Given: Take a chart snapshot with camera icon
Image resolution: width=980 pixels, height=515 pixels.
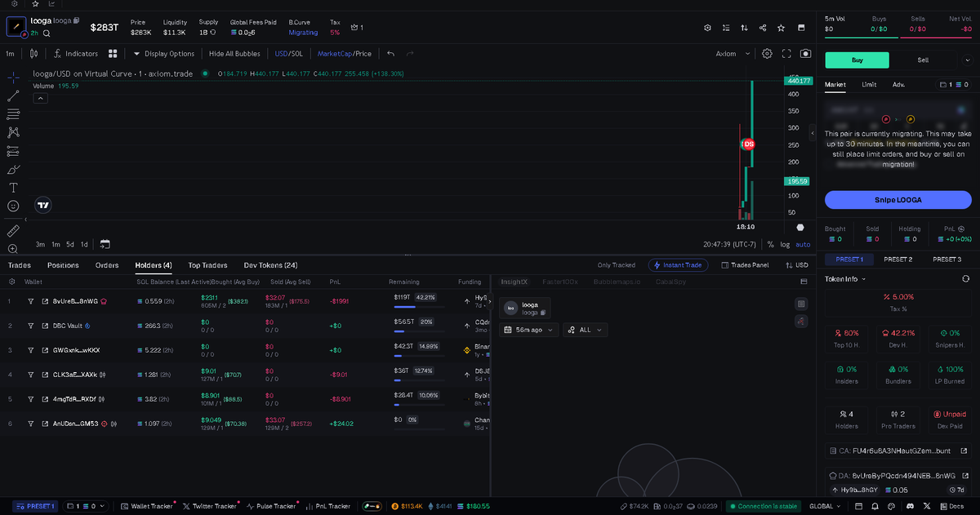Looking at the screenshot, I should [x=806, y=54].
